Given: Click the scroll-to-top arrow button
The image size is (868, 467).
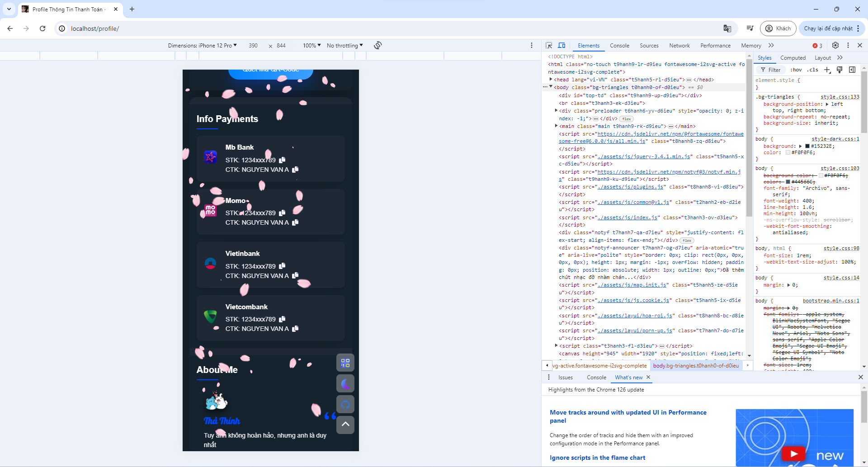Looking at the screenshot, I should tap(345, 425).
